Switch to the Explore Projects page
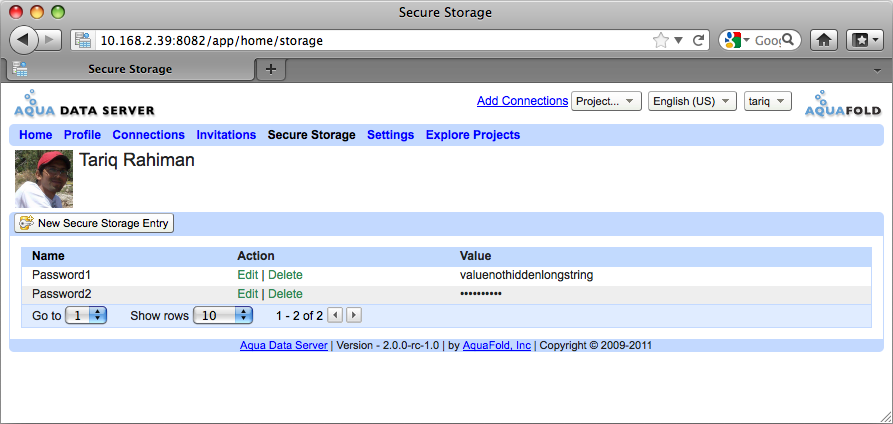This screenshot has width=893, height=424. click(473, 135)
